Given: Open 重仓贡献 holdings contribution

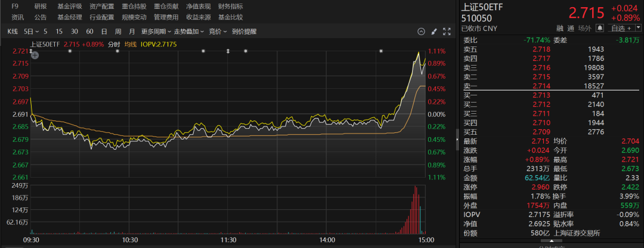Looking at the screenshot, I should 166,6.
